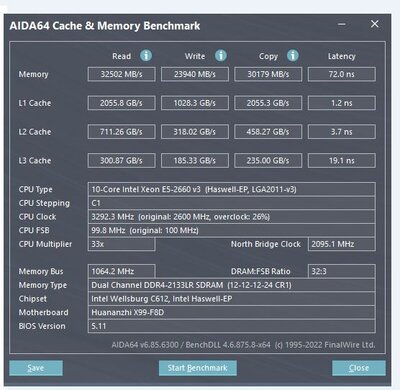Select the Memory Read result 32502 MB/s
Image resolution: width=400 pixels, height=390 pixels.
(x=121, y=74)
